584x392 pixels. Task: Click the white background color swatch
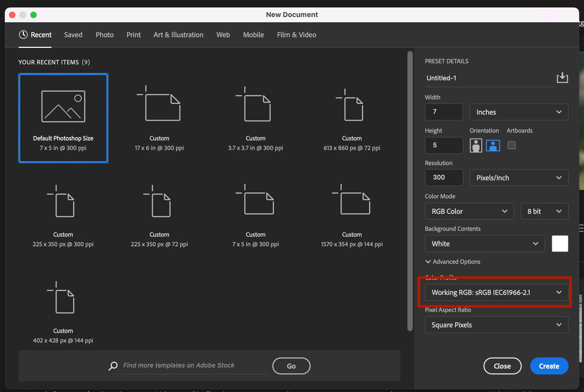click(x=560, y=244)
